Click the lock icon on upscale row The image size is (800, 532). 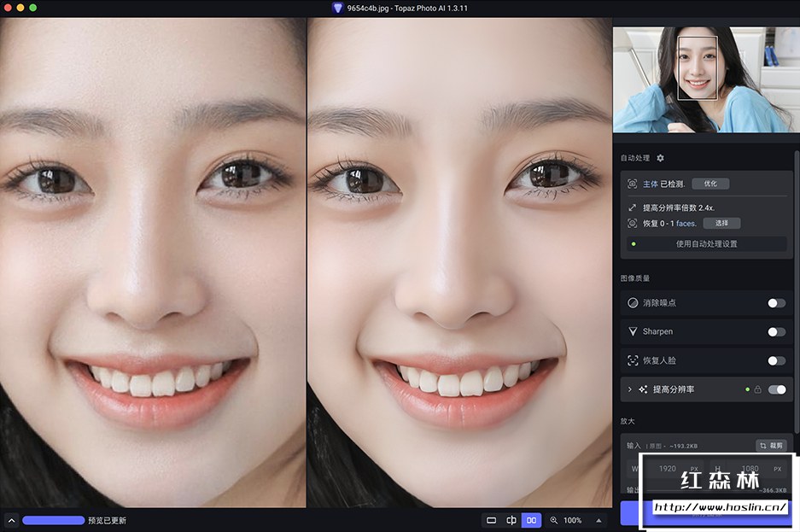[x=757, y=389]
